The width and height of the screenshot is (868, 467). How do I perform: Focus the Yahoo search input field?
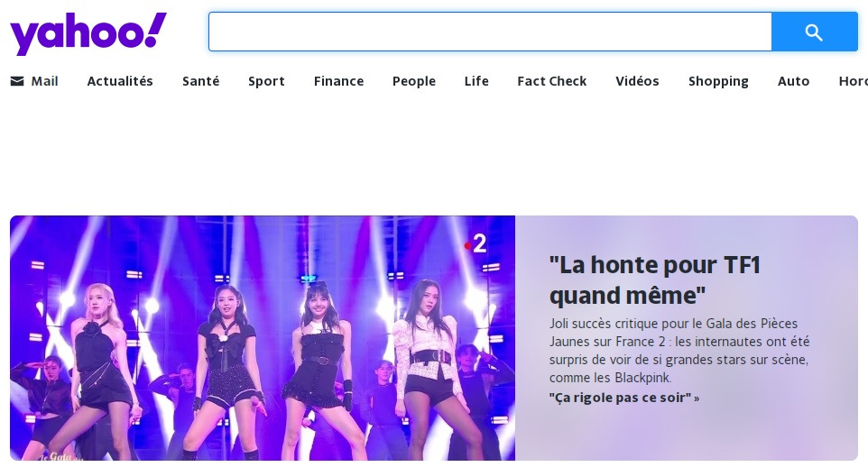coord(490,32)
